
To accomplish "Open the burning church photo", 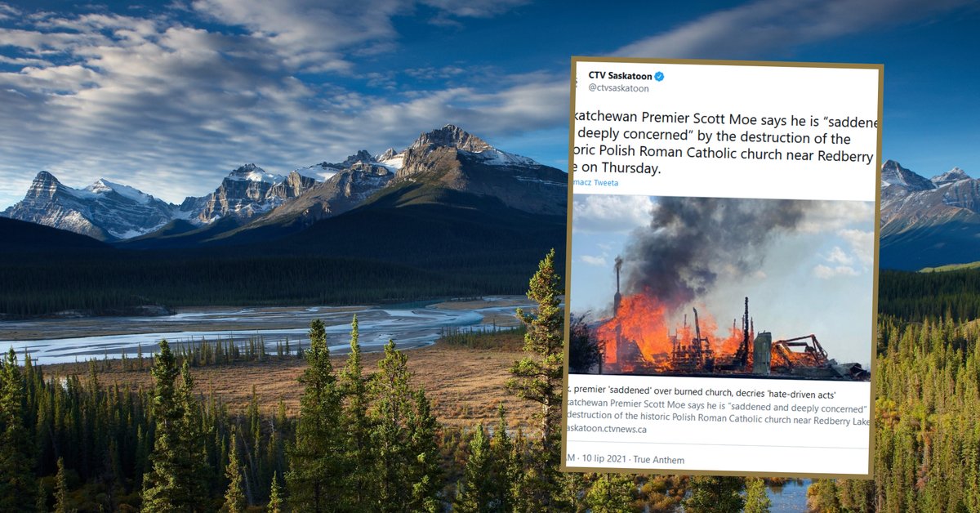I will (x=720, y=288).
